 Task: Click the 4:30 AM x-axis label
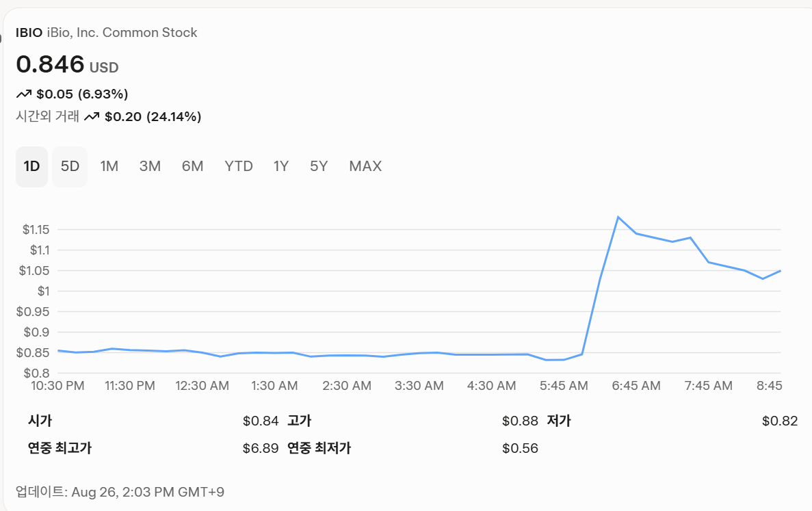491,386
